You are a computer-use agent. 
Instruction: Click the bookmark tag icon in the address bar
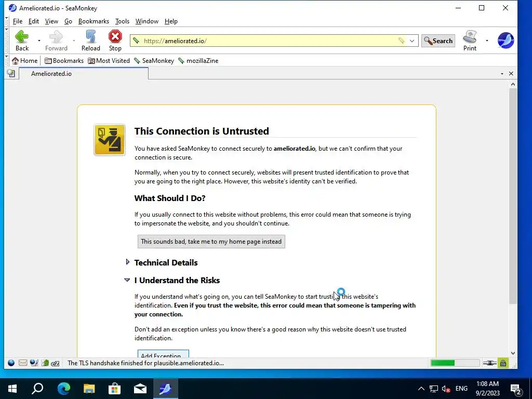[x=402, y=41]
